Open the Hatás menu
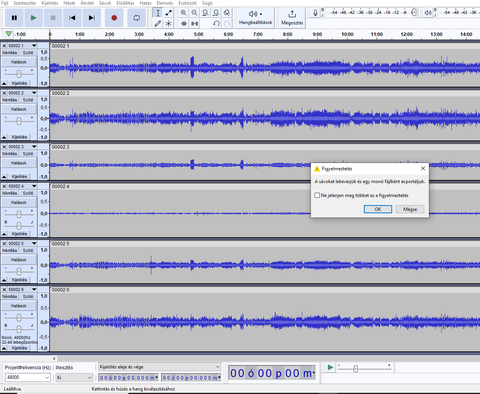The height and width of the screenshot is (394, 480). pyautogui.click(x=145, y=3)
